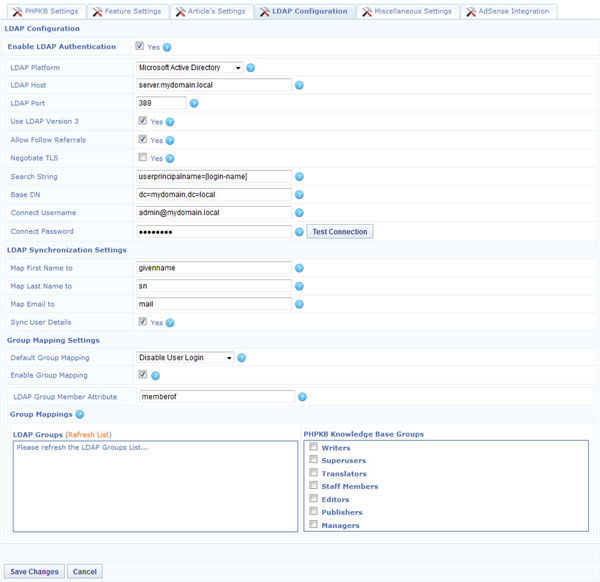
Task: Click help icon next to Enable LDAP Authentication
Action: click(x=167, y=47)
